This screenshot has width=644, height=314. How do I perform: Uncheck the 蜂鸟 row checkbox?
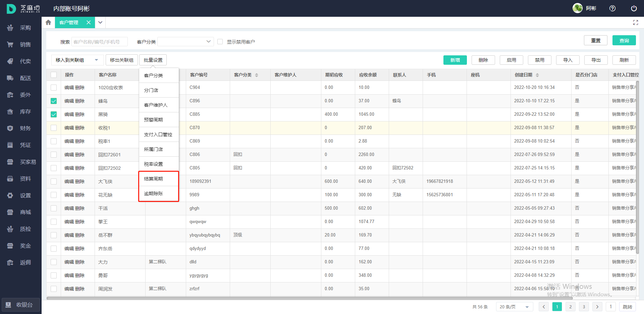click(54, 101)
